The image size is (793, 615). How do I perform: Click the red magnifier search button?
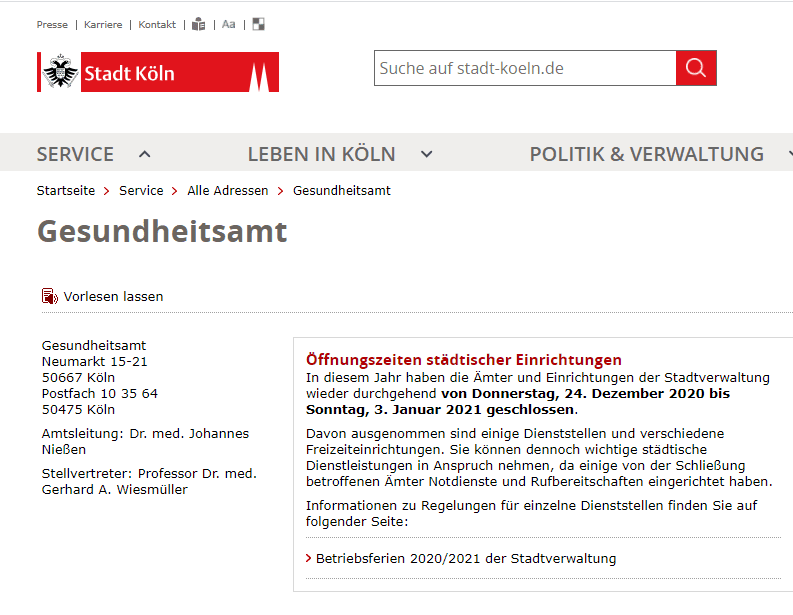pyautogui.click(x=696, y=68)
